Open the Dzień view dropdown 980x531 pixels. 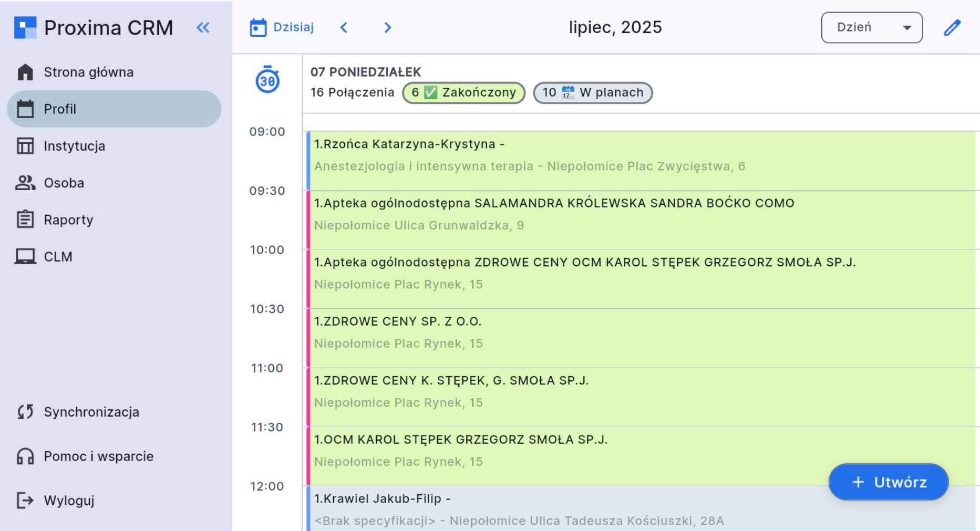tap(871, 28)
